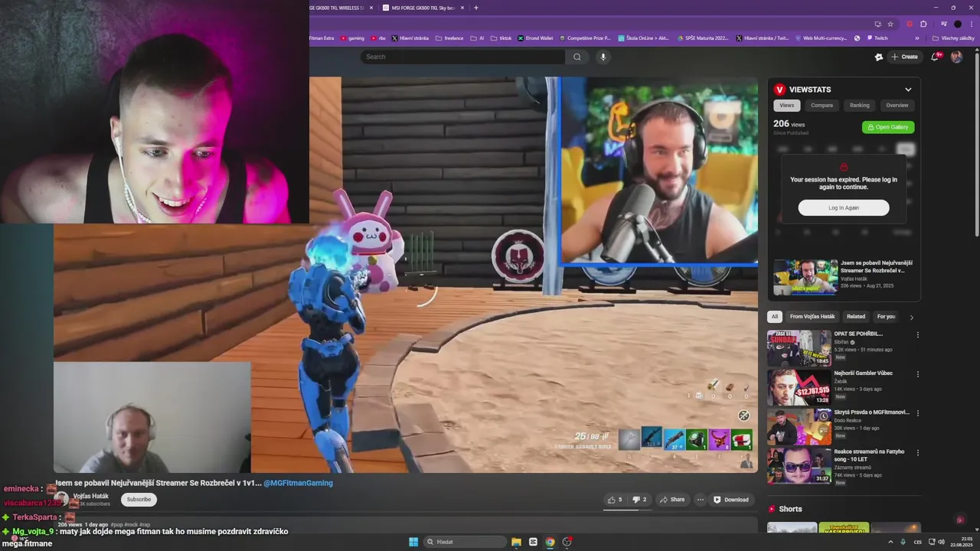Click the YouTube search input field
980x551 pixels.
tap(462, 57)
